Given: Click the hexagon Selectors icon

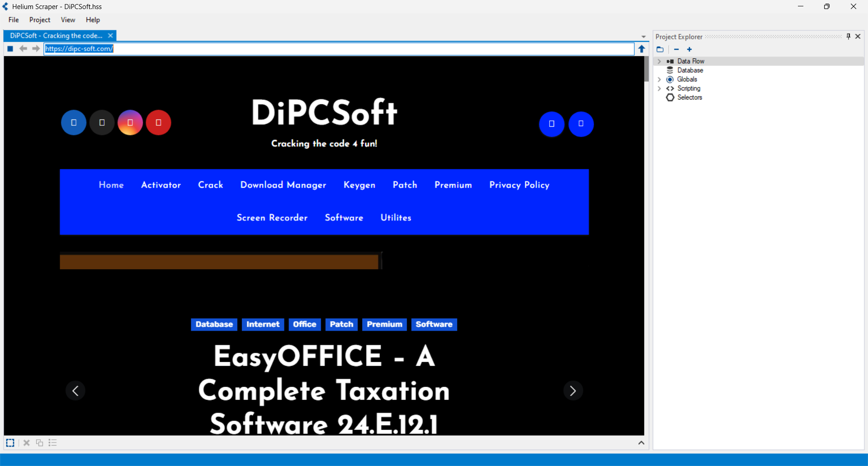Looking at the screenshot, I should point(670,97).
